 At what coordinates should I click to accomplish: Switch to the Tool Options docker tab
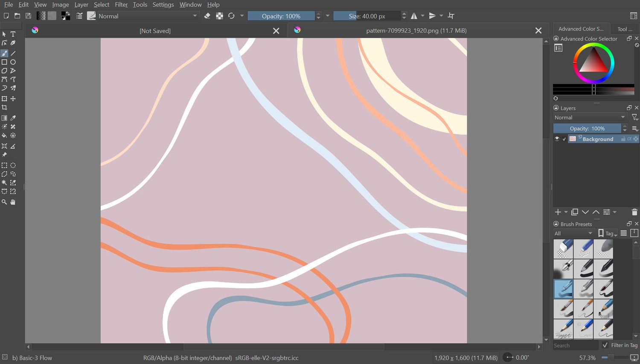(625, 29)
